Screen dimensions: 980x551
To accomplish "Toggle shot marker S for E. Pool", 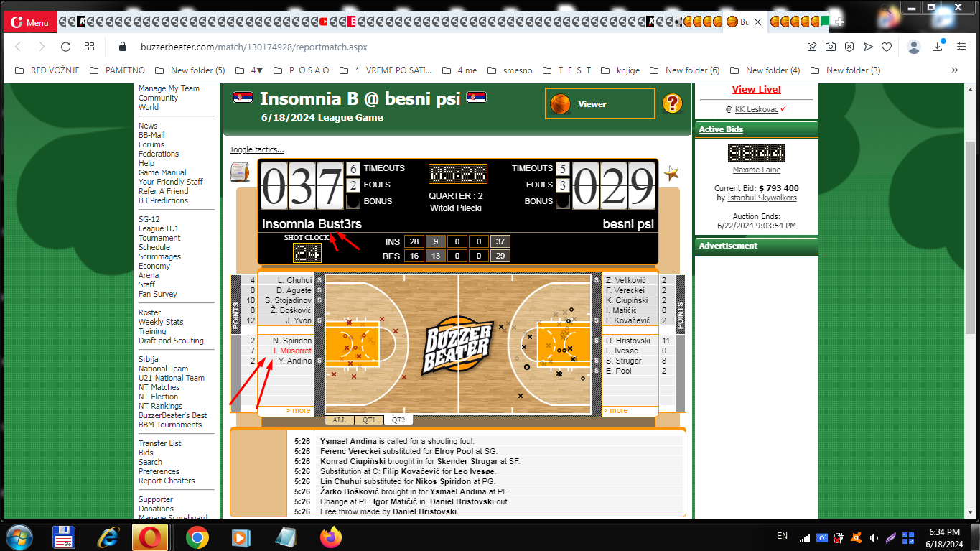I will (597, 371).
